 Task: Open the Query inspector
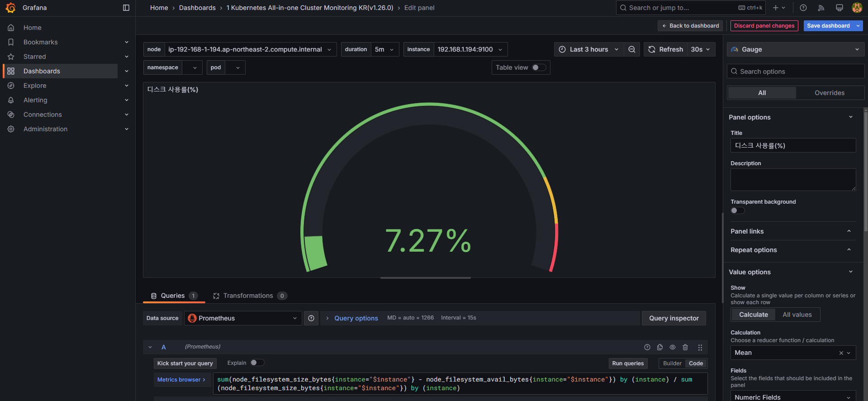tap(674, 318)
